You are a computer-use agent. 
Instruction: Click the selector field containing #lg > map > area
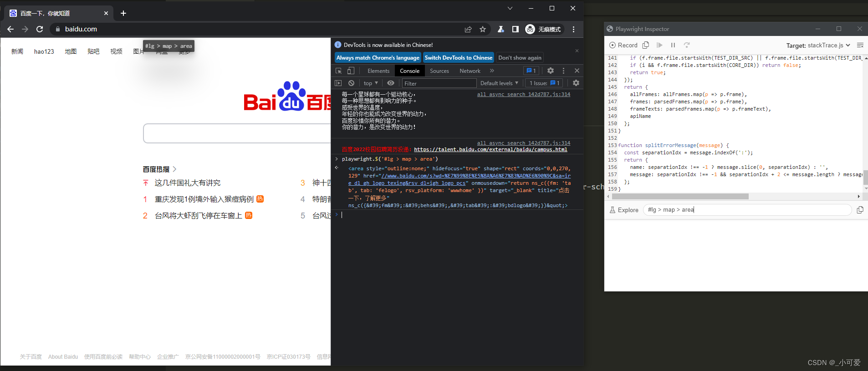pyautogui.click(x=747, y=210)
